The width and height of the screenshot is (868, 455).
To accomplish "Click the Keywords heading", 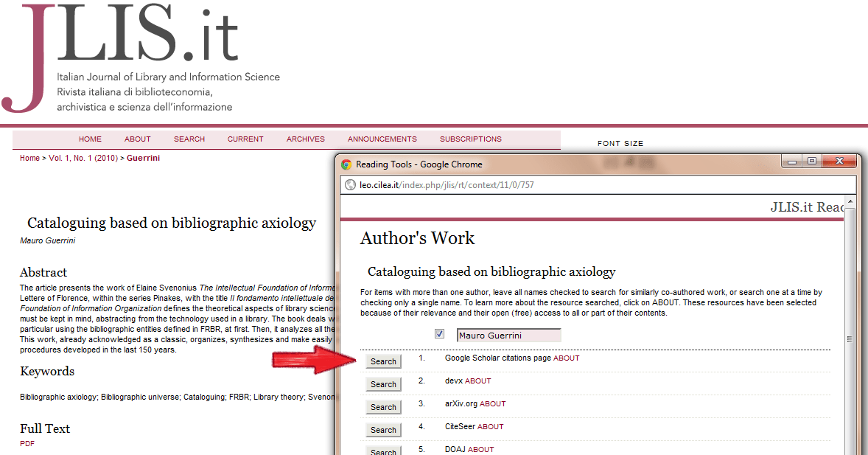I will point(47,372).
